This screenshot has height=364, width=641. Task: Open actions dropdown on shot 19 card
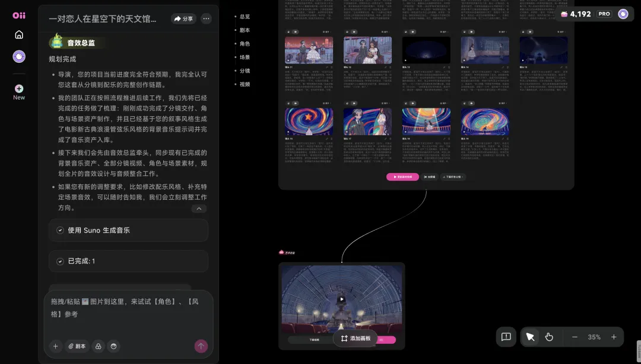503,103
